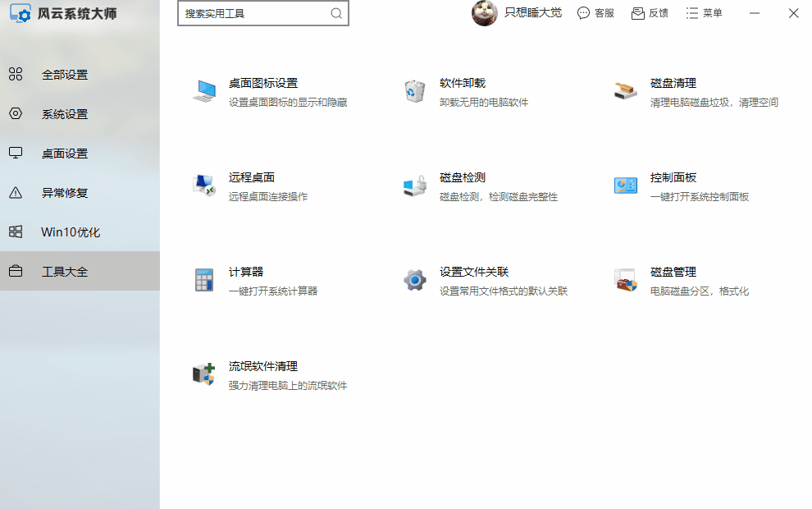Click description 卸载无用的电脑软件
Image resolution: width=812 pixels, height=509 pixels.
484,103
